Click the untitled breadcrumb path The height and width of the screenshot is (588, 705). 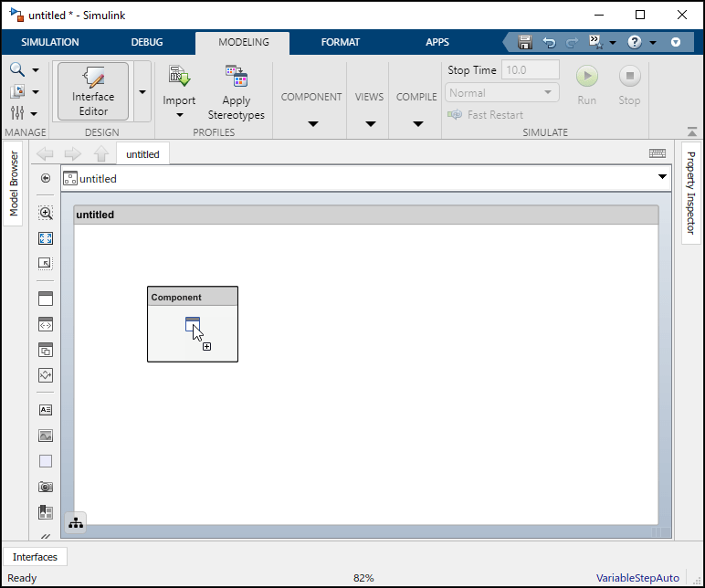[x=98, y=179]
